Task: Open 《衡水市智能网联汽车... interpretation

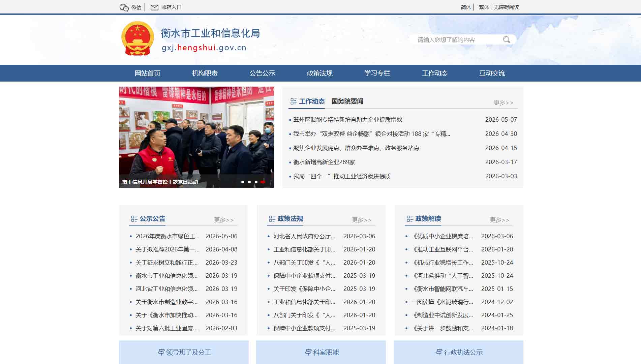Action: (442, 289)
